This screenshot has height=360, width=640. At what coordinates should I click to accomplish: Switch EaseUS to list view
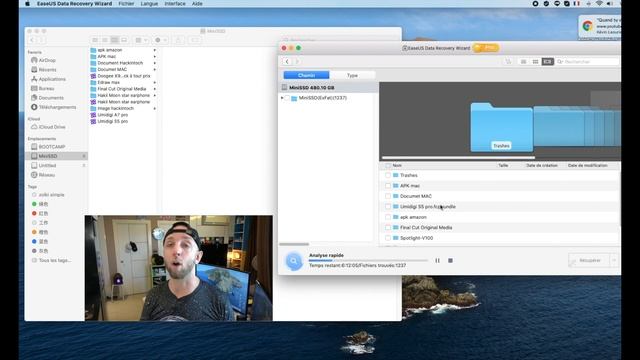pos(523,62)
